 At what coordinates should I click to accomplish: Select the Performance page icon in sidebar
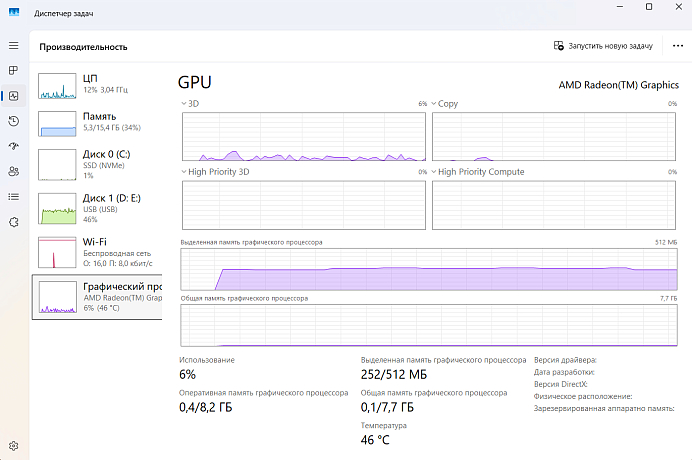[x=13, y=96]
